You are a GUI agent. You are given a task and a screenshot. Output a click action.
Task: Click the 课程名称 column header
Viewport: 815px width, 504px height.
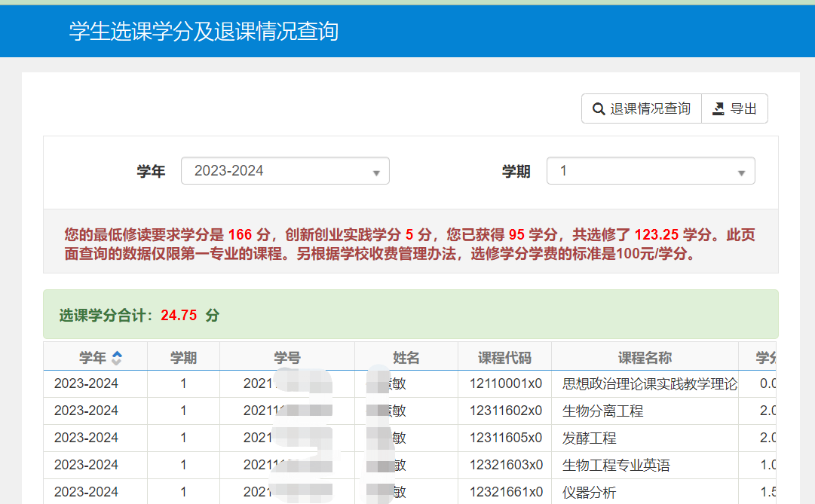click(x=645, y=358)
